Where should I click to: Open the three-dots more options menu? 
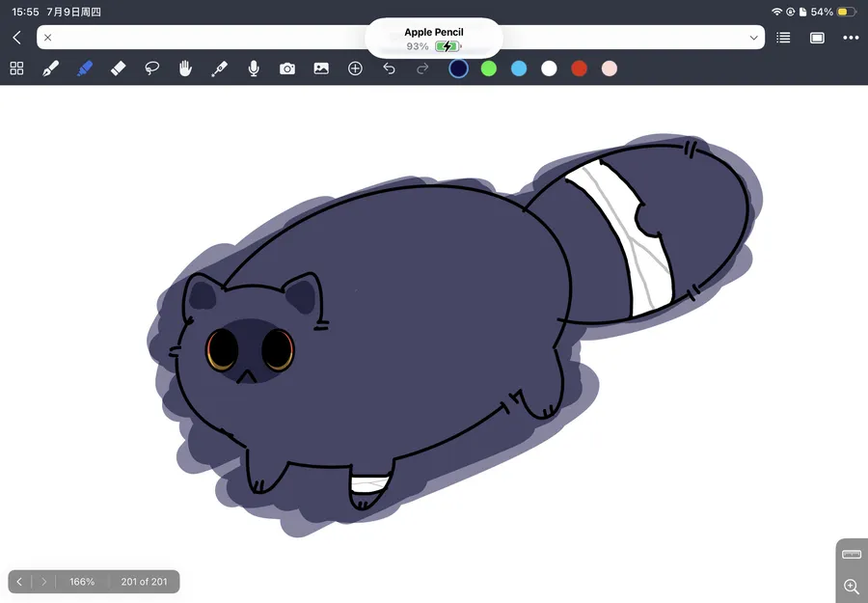tap(851, 38)
